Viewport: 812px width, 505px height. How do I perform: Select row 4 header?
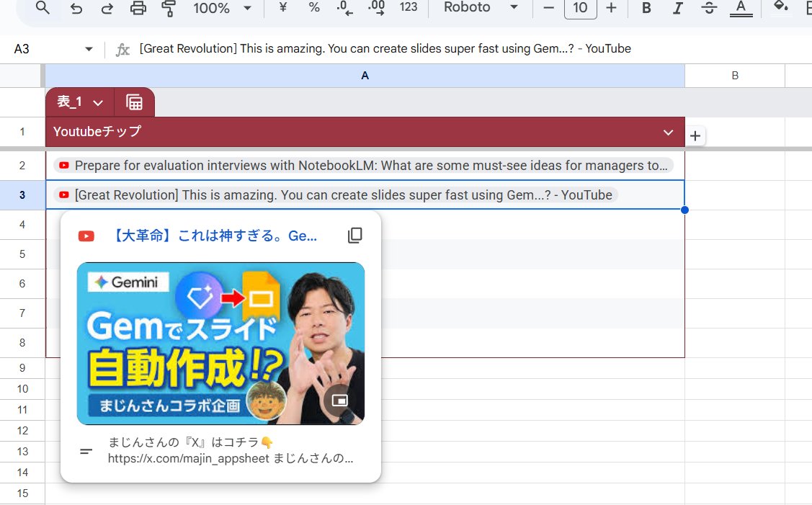(22, 225)
